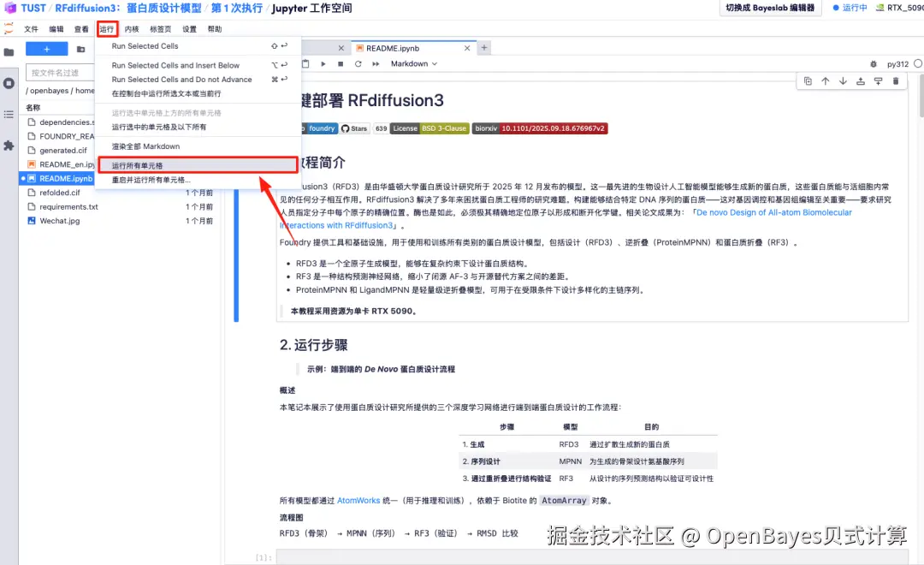Interrupt the kernel with stop icon
The image size is (924, 565).
(341, 63)
